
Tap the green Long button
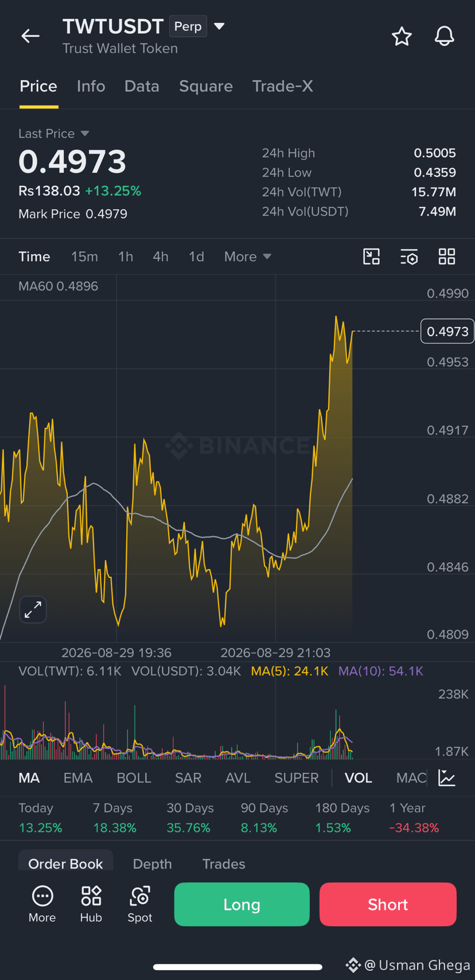242,904
